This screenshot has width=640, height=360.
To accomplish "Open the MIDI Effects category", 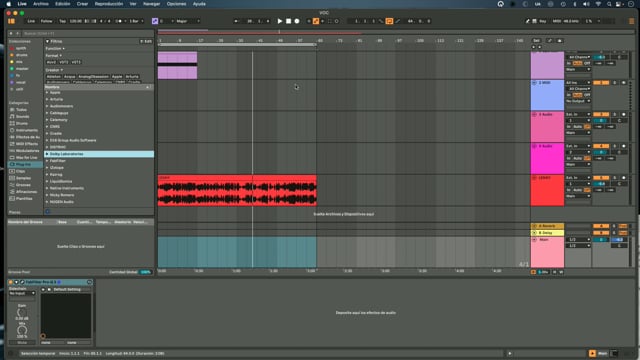I will click(27, 144).
